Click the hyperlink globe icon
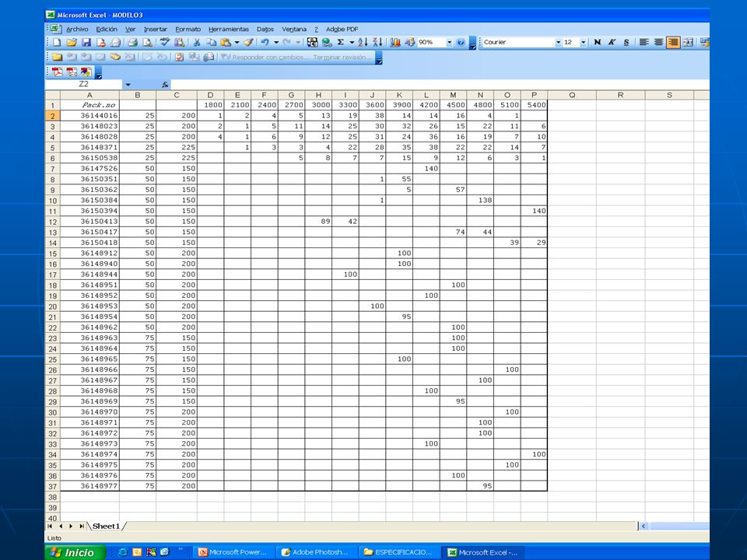Viewport: 747px width, 560px height. click(x=326, y=42)
